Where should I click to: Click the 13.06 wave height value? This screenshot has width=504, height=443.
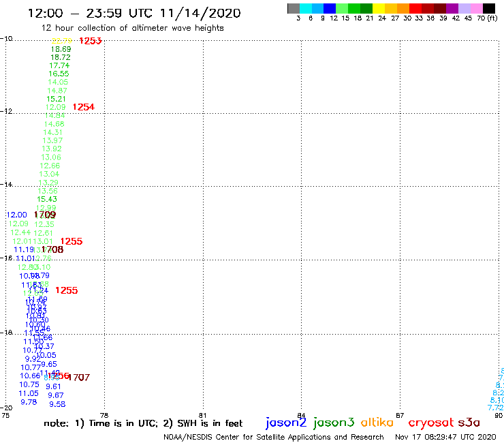point(51,157)
